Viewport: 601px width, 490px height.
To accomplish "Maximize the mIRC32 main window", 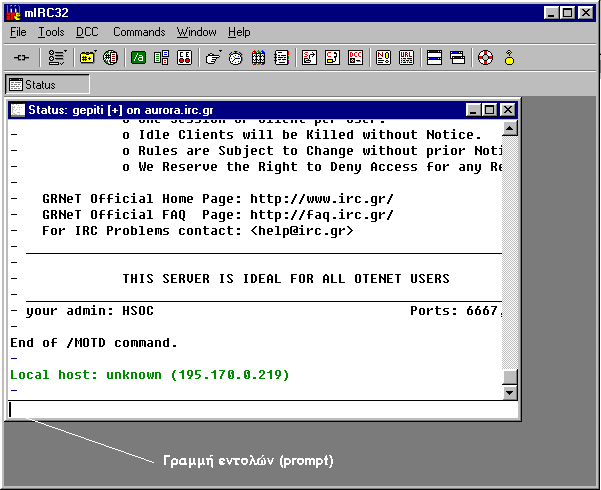I will (x=567, y=13).
